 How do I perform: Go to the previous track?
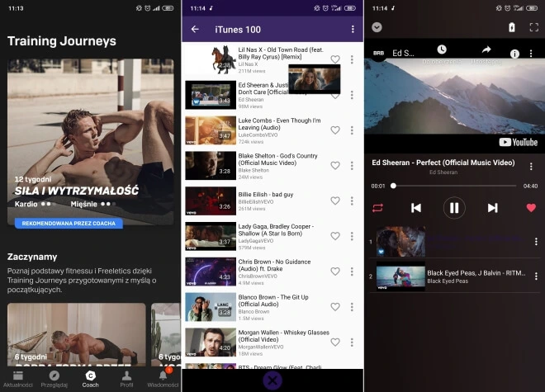416,208
